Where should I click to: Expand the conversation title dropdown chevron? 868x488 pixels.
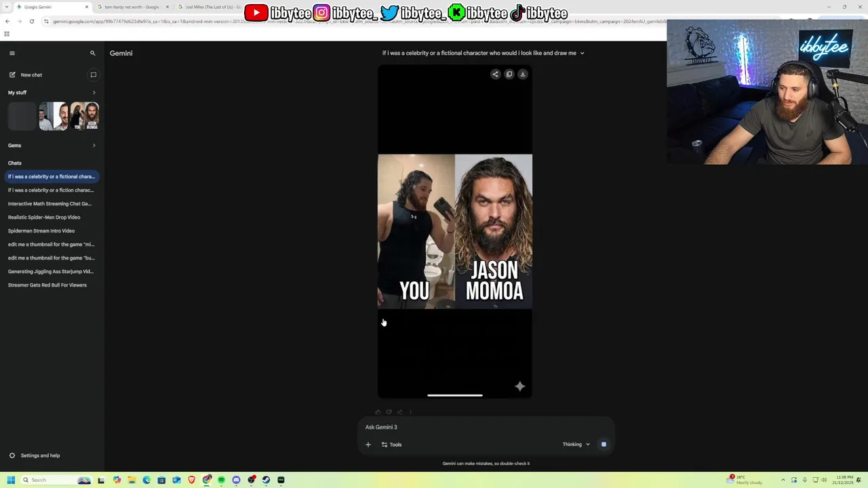click(x=582, y=53)
